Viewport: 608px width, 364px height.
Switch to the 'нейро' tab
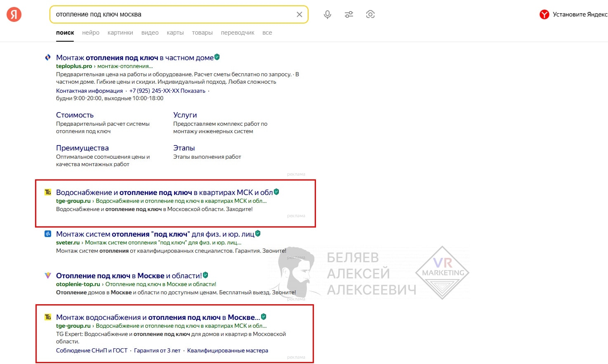tap(91, 33)
